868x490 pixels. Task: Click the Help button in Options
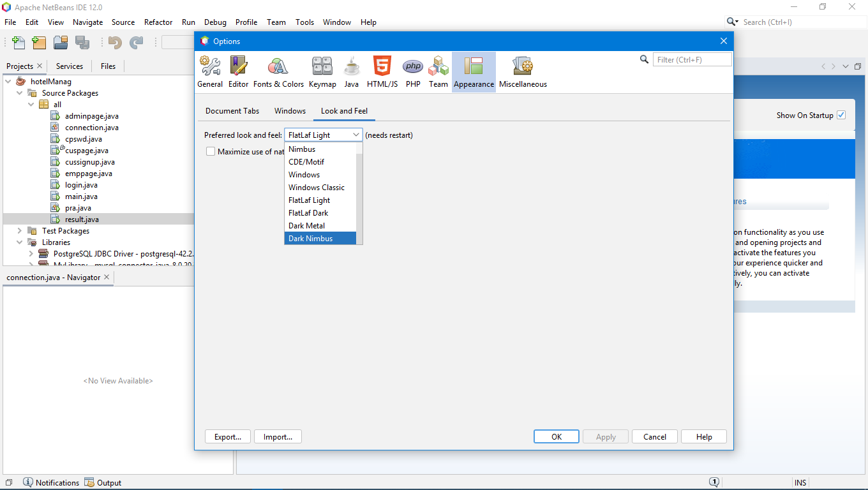[x=704, y=437]
